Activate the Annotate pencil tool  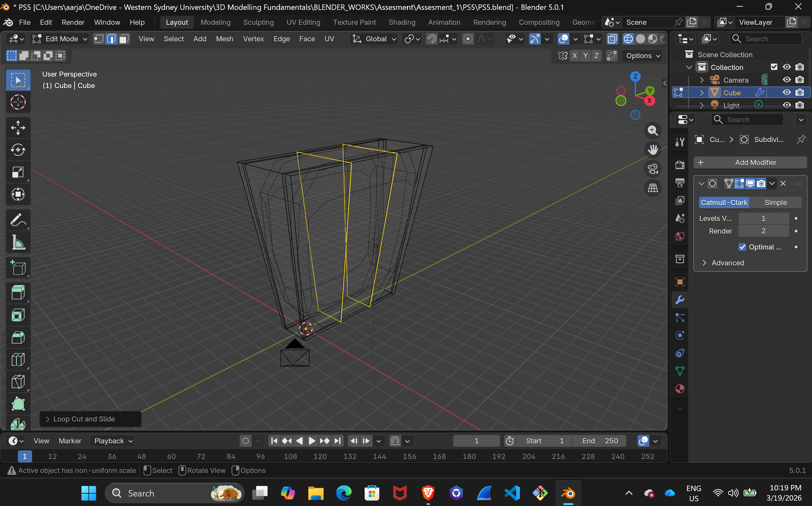18,220
